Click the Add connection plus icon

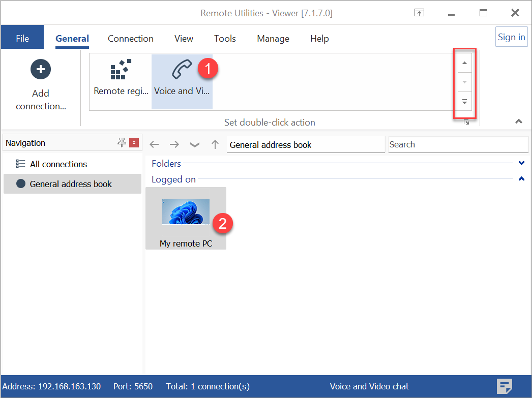41,69
